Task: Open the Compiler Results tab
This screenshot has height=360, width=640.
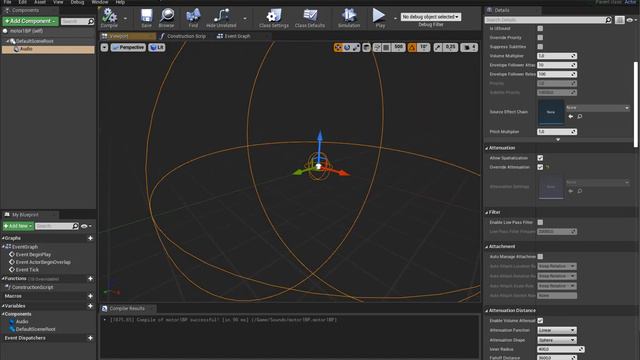Action: 127,309
